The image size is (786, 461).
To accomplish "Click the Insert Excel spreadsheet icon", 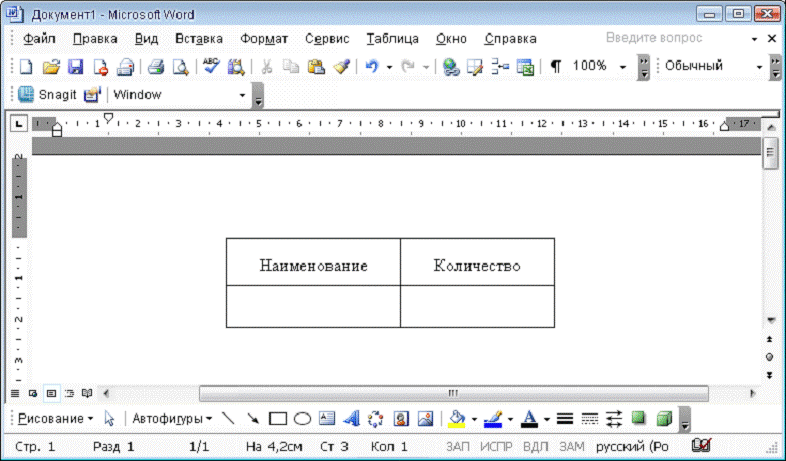I will coord(525,66).
